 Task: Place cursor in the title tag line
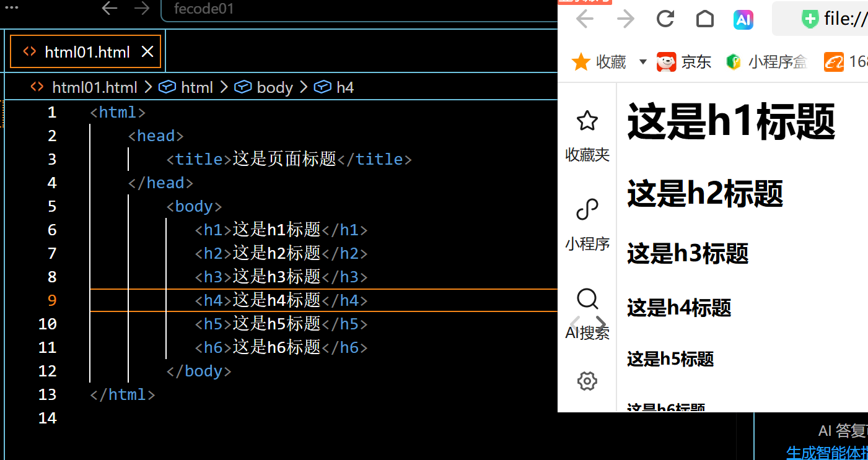[x=289, y=159]
